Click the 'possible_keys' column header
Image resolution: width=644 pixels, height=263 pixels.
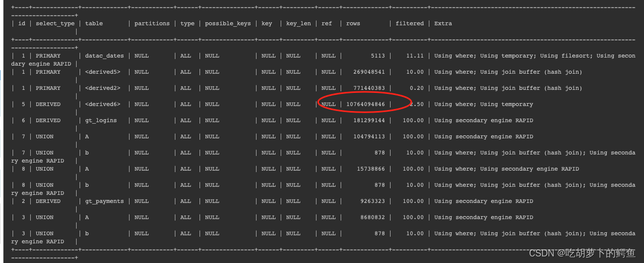(x=228, y=24)
